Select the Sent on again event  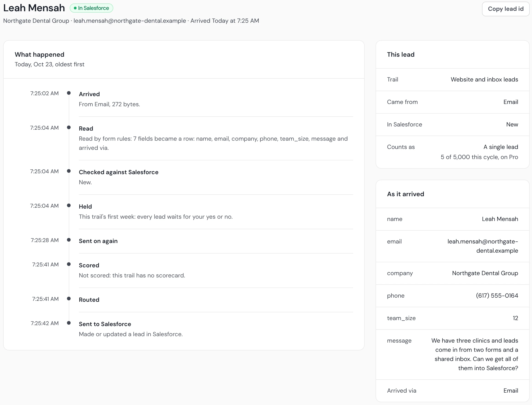(x=98, y=241)
